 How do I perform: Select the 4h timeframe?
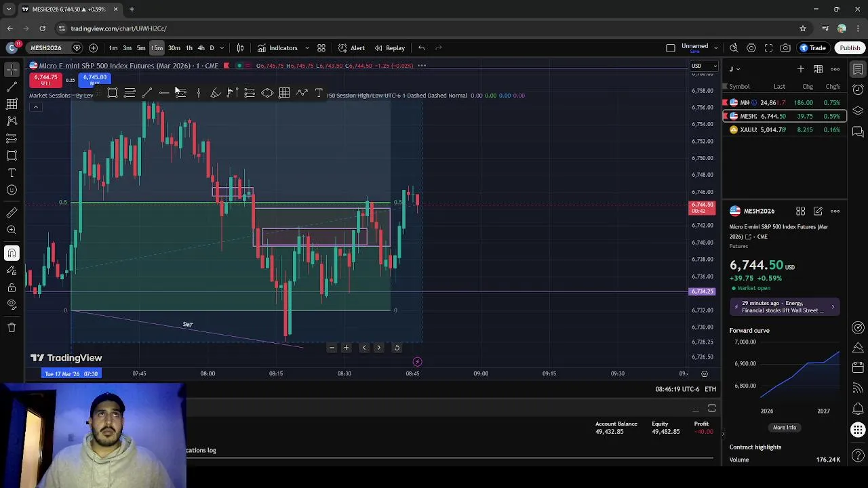201,48
